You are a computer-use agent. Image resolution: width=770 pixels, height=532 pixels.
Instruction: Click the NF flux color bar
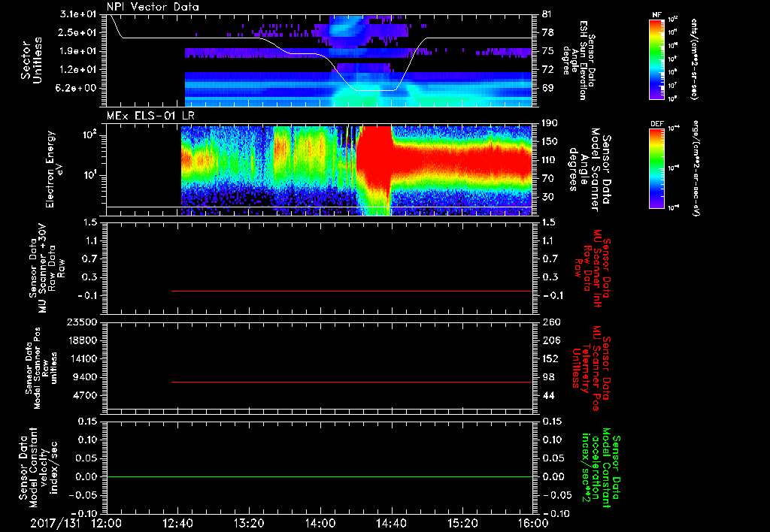(x=657, y=59)
